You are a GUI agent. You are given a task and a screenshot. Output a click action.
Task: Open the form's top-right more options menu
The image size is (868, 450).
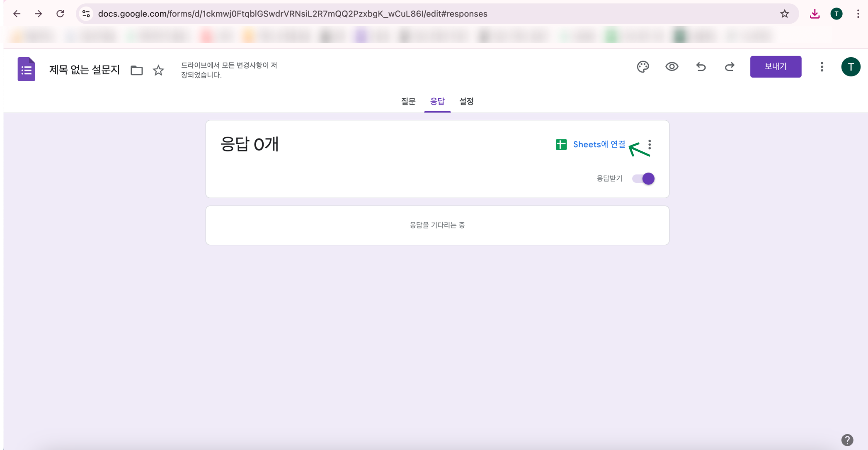coord(821,66)
